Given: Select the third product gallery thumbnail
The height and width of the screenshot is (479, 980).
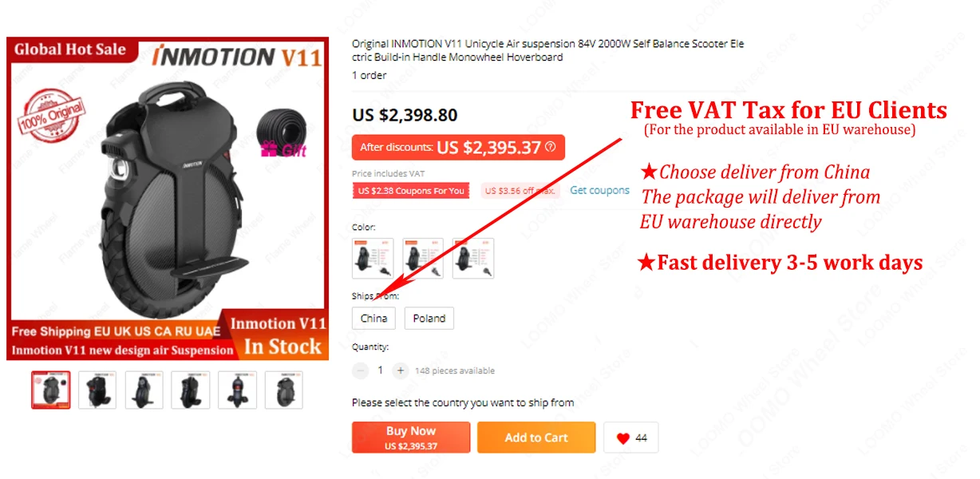Looking at the screenshot, I should [x=144, y=390].
